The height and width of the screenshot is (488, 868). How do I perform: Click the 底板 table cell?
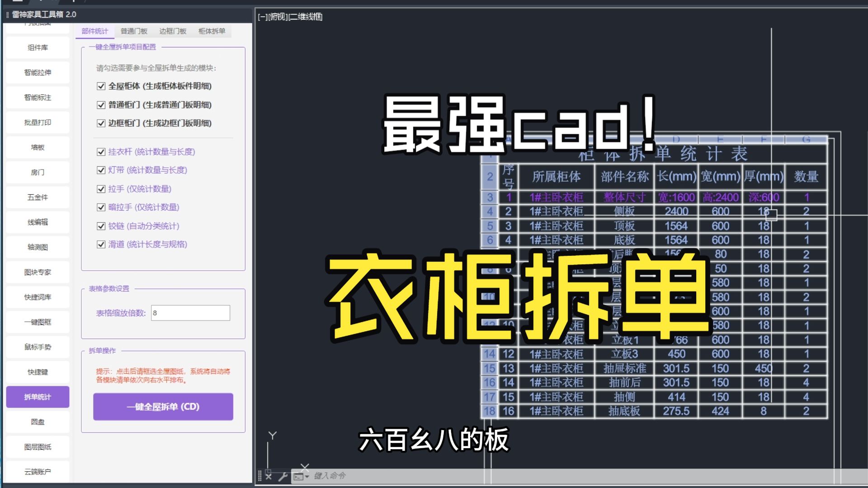(624, 240)
